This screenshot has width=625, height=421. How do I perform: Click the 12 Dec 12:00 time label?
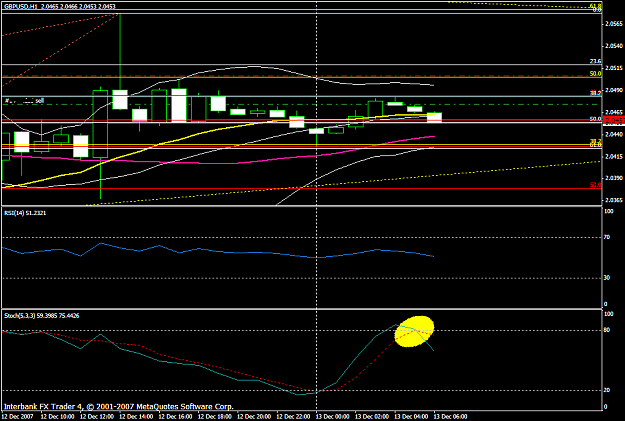97,417
